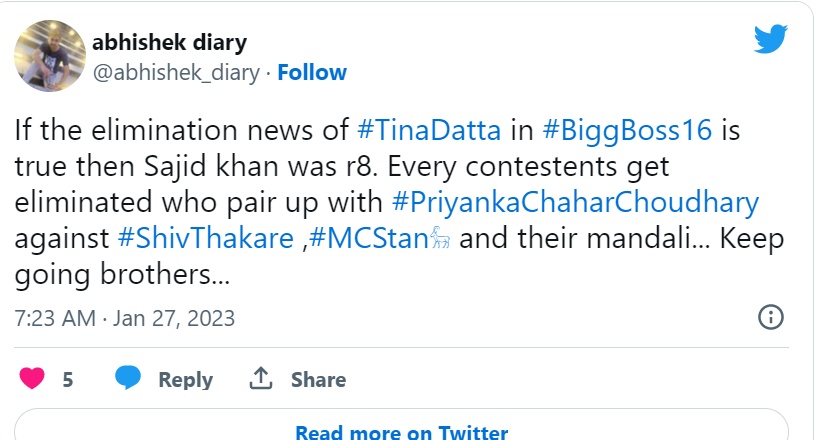Screen dimensions: 830x440
Task: Follow the abhishek_diary account
Action: tap(312, 72)
